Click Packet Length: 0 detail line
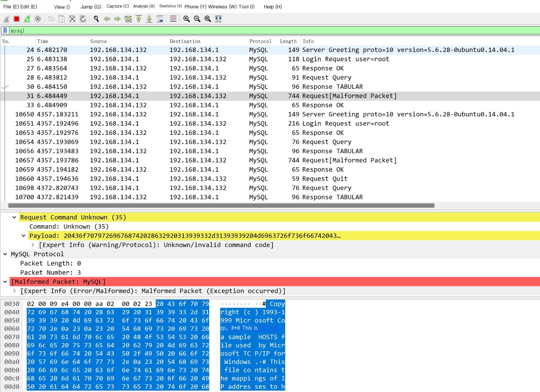This screenshot has width=540, height=392. coord(51,263)
